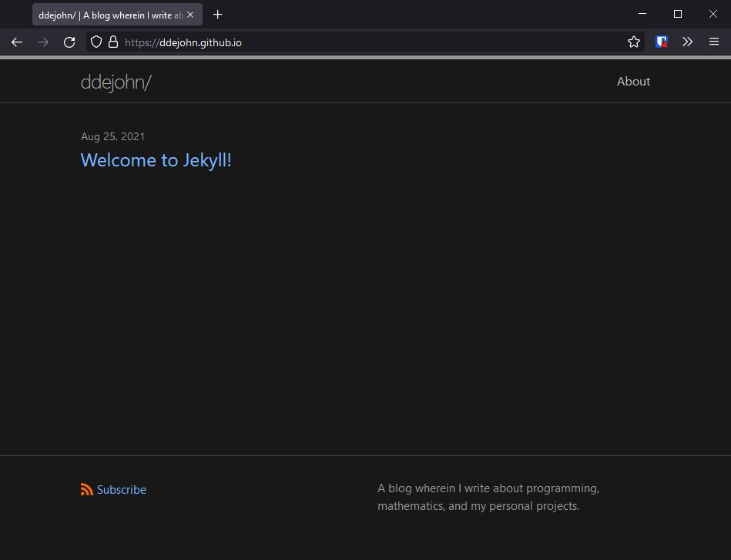
Task: Click the back navigation arrow
Action: (16, 42)
